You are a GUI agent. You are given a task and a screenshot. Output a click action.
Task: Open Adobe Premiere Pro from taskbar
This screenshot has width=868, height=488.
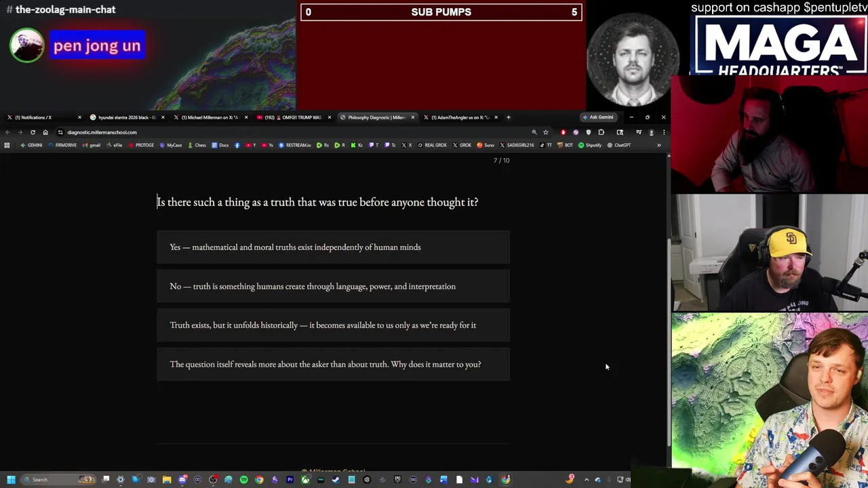(x=290, y=480)
